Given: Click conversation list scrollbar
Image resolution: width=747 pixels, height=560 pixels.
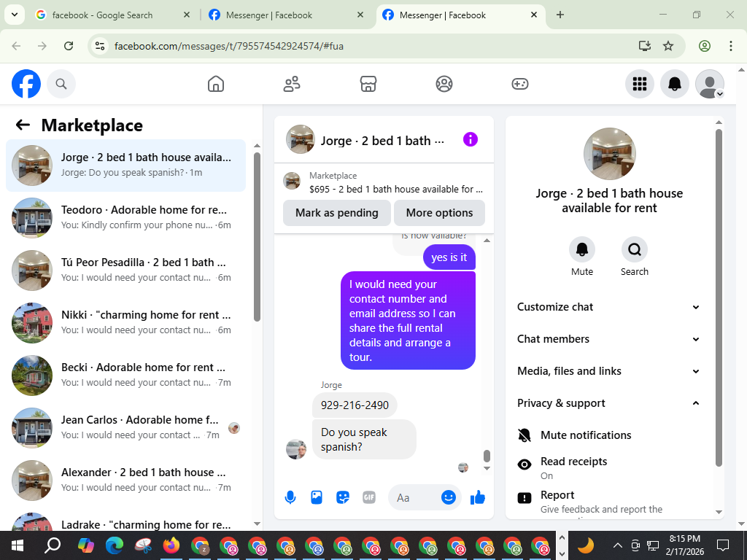Looking at the screenshot, I should pos(258,237).
